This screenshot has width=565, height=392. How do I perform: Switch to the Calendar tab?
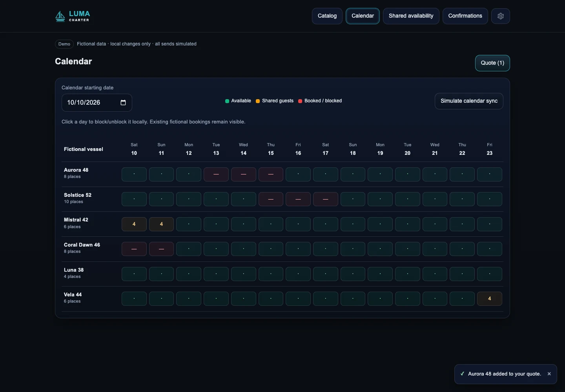pyautogui.click(x=363, y=16)
